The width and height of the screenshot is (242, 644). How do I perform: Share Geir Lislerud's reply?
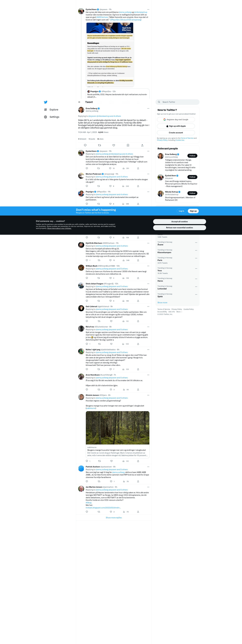pyautogui.click(x=138, y=321)
